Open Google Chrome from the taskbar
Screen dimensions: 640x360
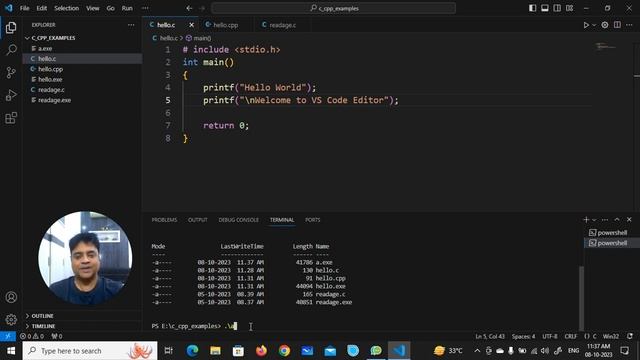click(284, 351)
